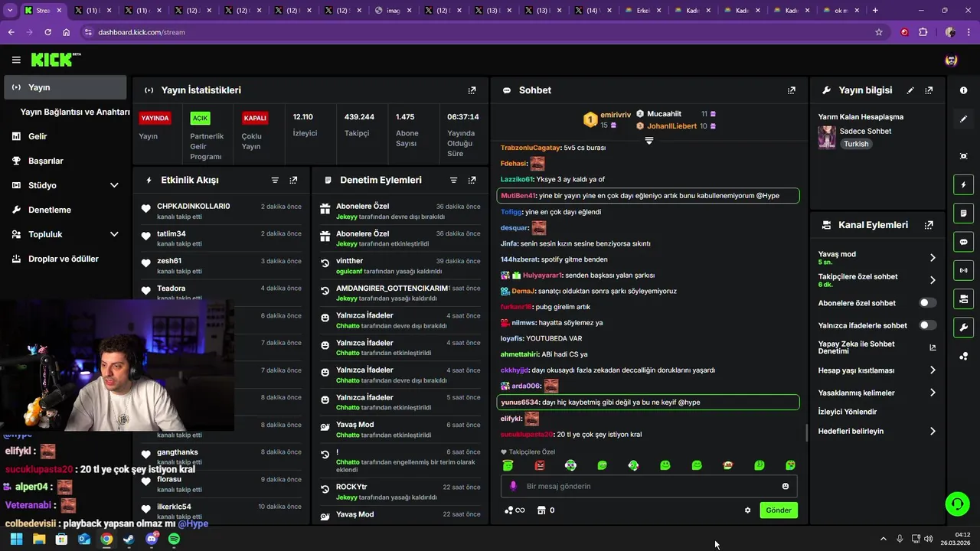Image resolution: width=980 pixels, height=551 pixels.
Task: Click the chat bubble icon in the right sidebar
Action: pos(963,242)
